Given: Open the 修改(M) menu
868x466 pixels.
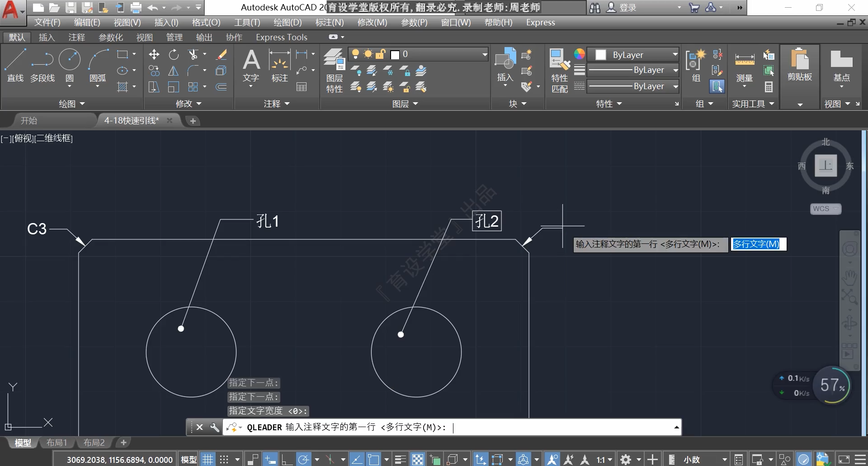Looking at the screenshot, I should 372,23.
